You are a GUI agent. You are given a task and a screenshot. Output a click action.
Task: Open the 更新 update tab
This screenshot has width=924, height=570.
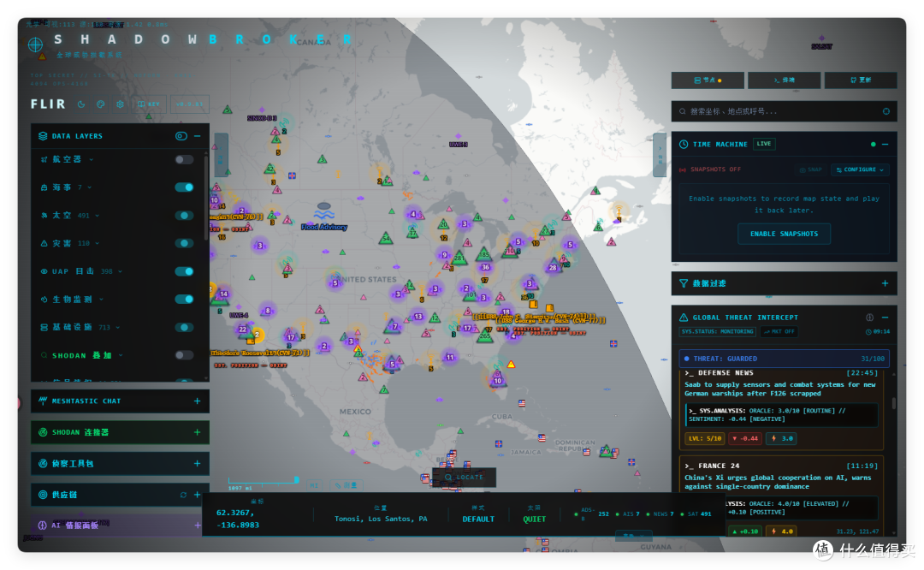861,80
